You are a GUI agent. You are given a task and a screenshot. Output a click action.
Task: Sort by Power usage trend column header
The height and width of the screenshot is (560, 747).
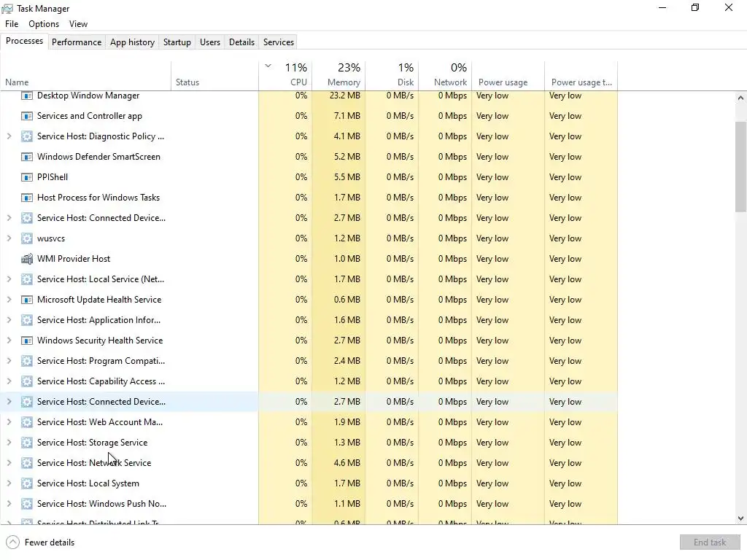click(581, 76)
